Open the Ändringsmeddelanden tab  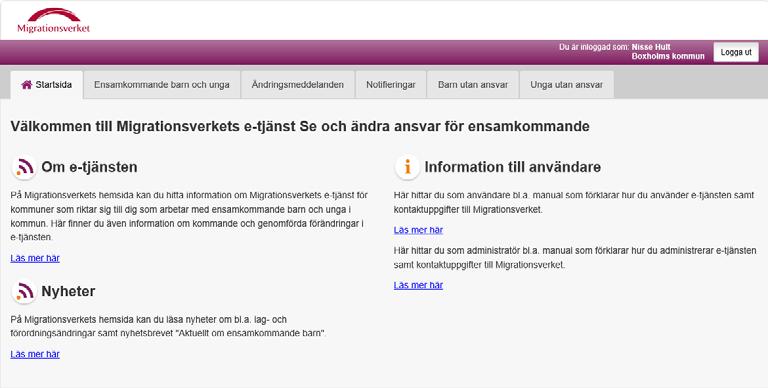298,85
